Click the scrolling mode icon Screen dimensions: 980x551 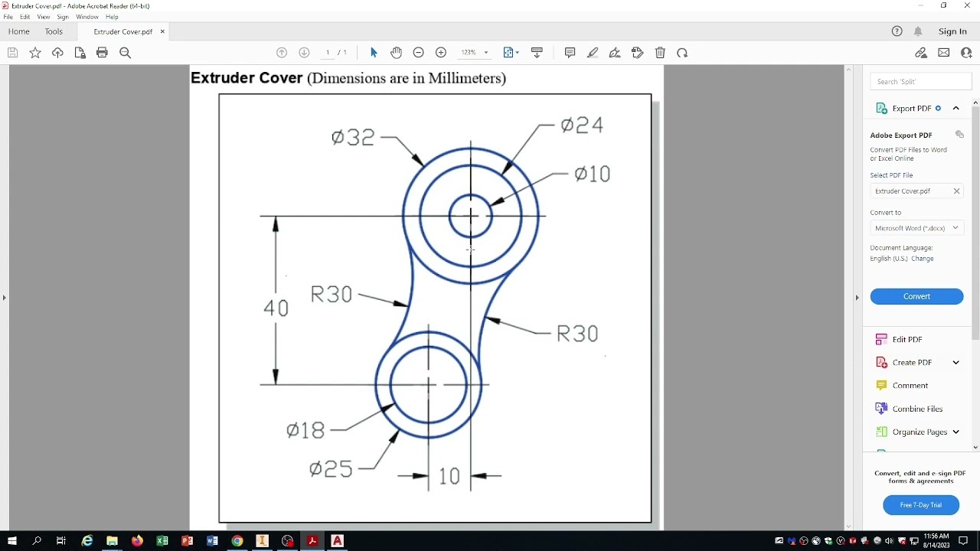tap(537, 53)
